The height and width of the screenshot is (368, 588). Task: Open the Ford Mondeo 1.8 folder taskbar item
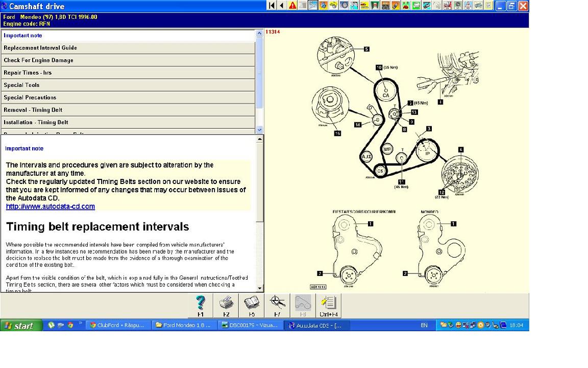(x=184, y=325)
